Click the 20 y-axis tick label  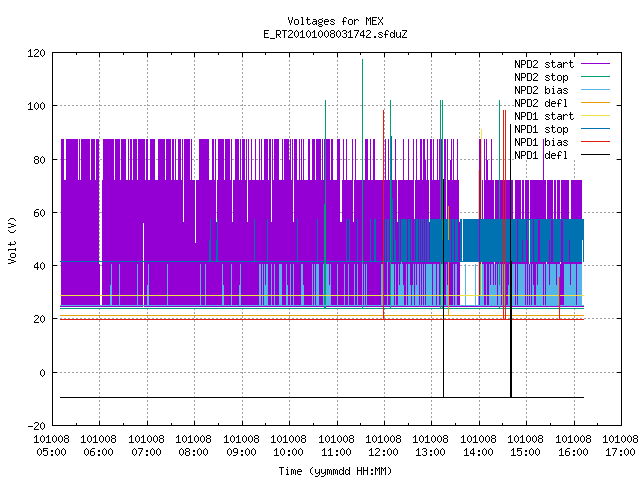[39, 320]
